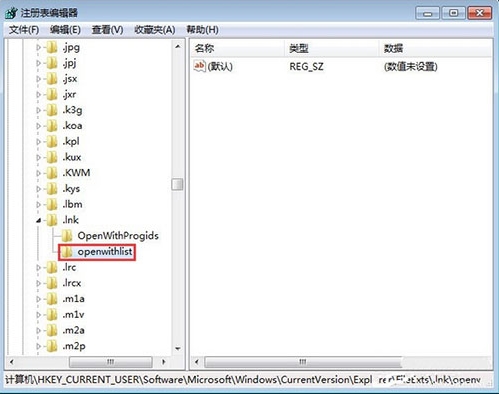The image size is (499, 394).
Task: Maximize the Registry Editor window
Action: tap(453, 13)
